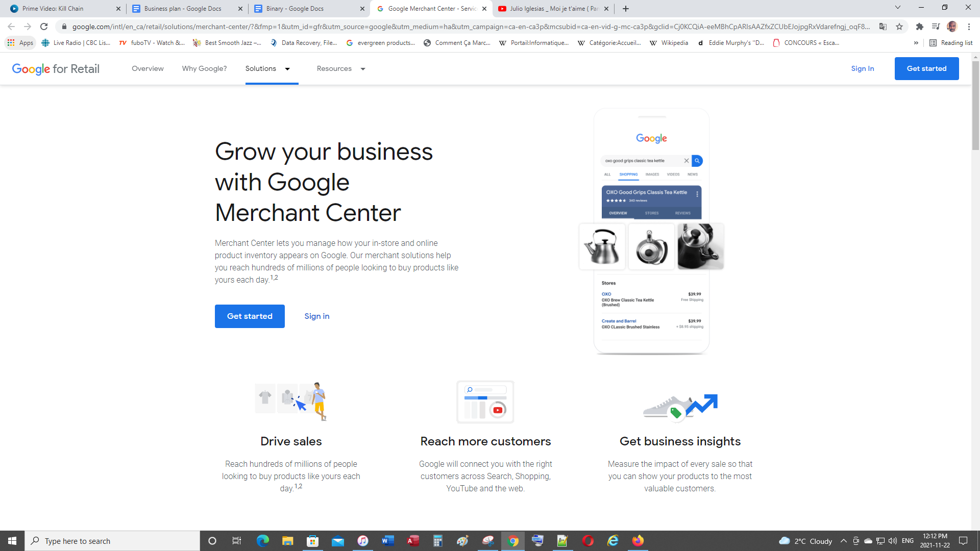
Task: Open the Chrome three-dot menu
Action: (969, 27)
